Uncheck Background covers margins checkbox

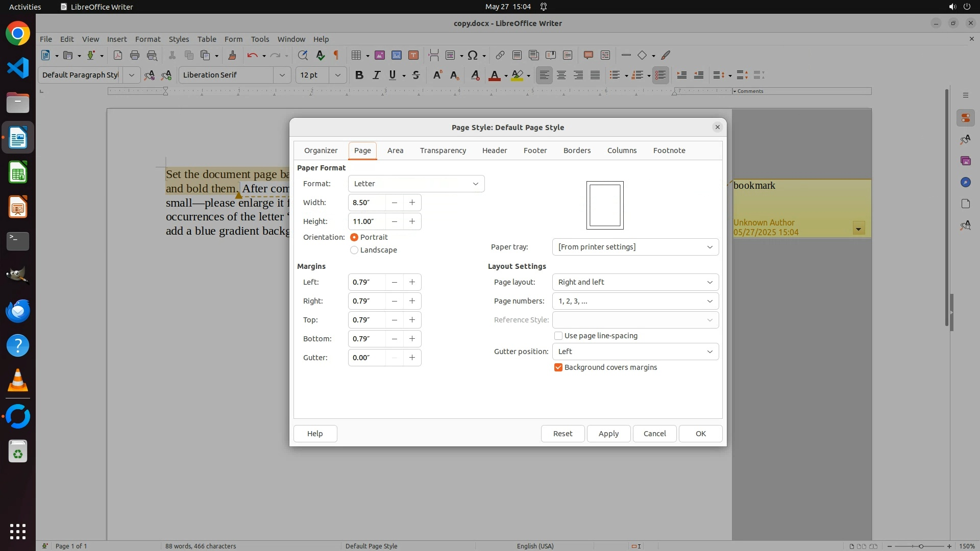[x=558, y=367]
